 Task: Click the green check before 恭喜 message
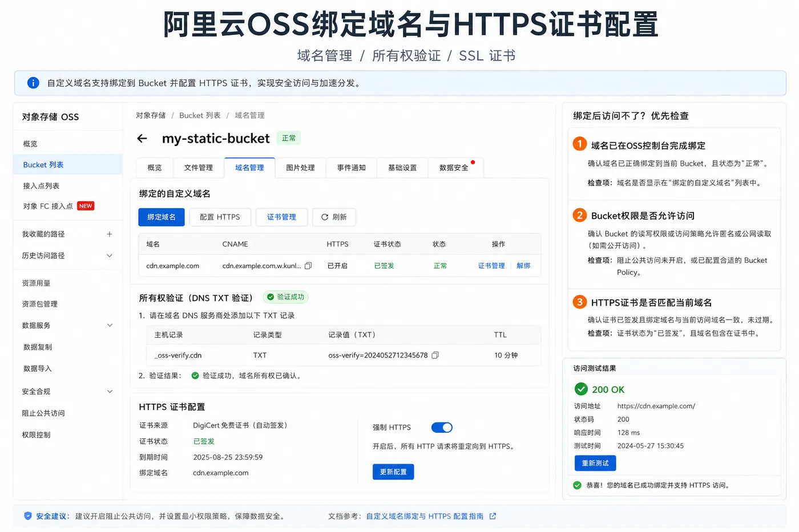577,485
